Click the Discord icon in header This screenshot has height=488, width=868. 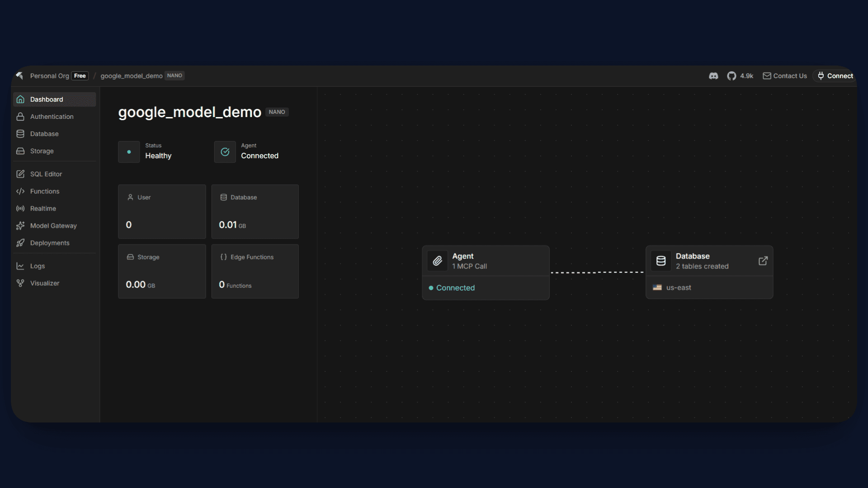click(x=713, y=76)
